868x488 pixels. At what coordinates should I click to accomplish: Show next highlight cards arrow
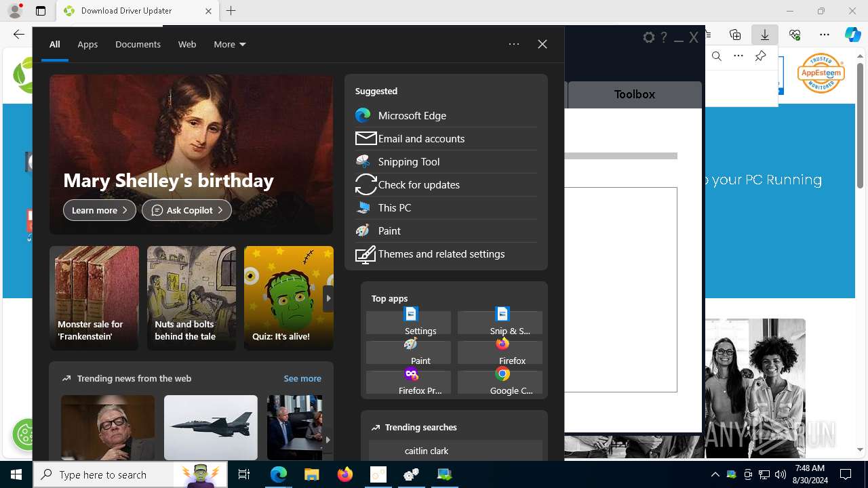(x=328, y=298)
